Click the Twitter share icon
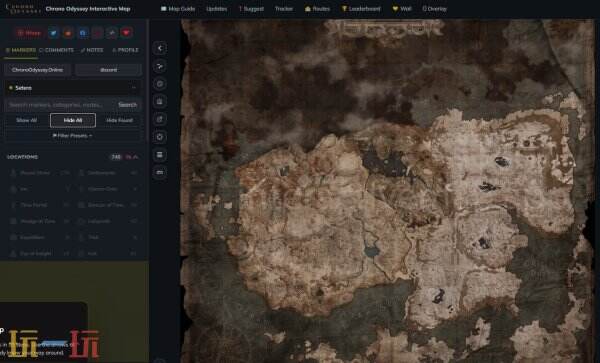The image size is (600, 363). (x=53, y=33)
